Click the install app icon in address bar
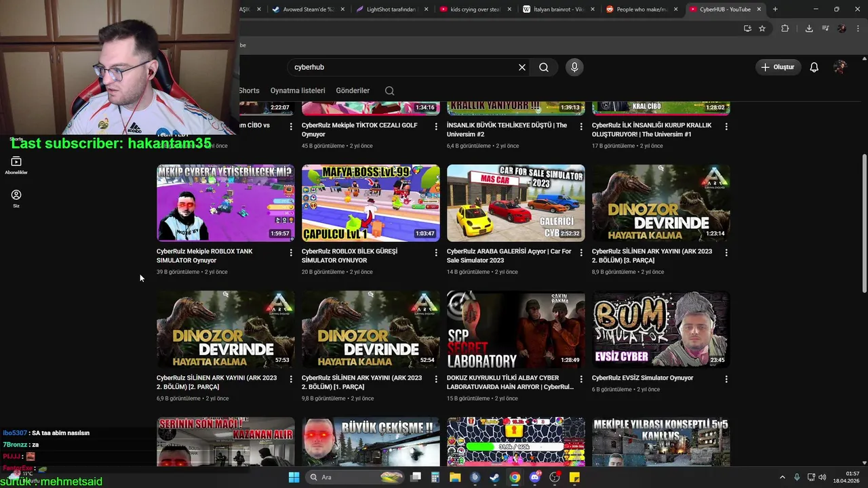This screenshot has width=868, height=488. (x=747, y=28)
